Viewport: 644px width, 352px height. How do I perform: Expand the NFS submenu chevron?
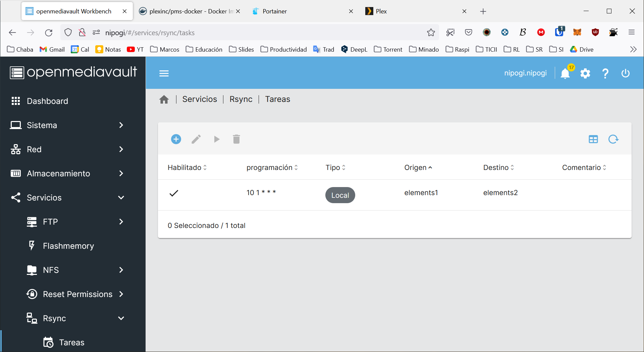click(121, 270)
